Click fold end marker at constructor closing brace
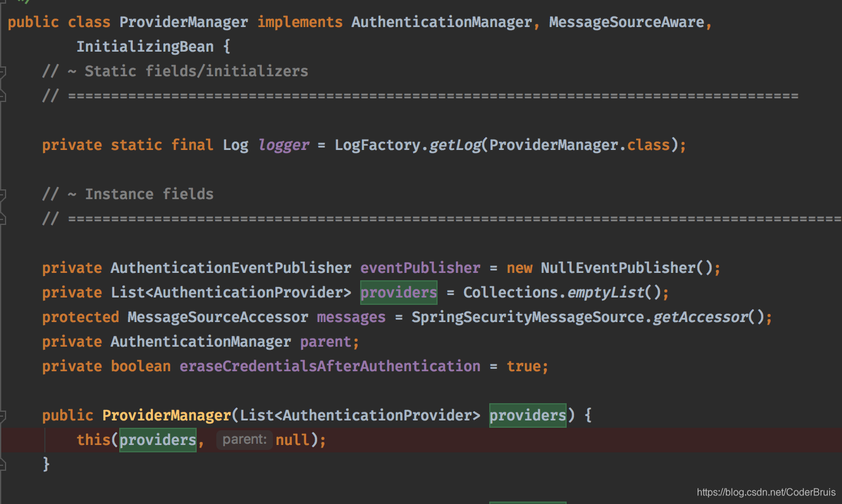 pos(2,465)
